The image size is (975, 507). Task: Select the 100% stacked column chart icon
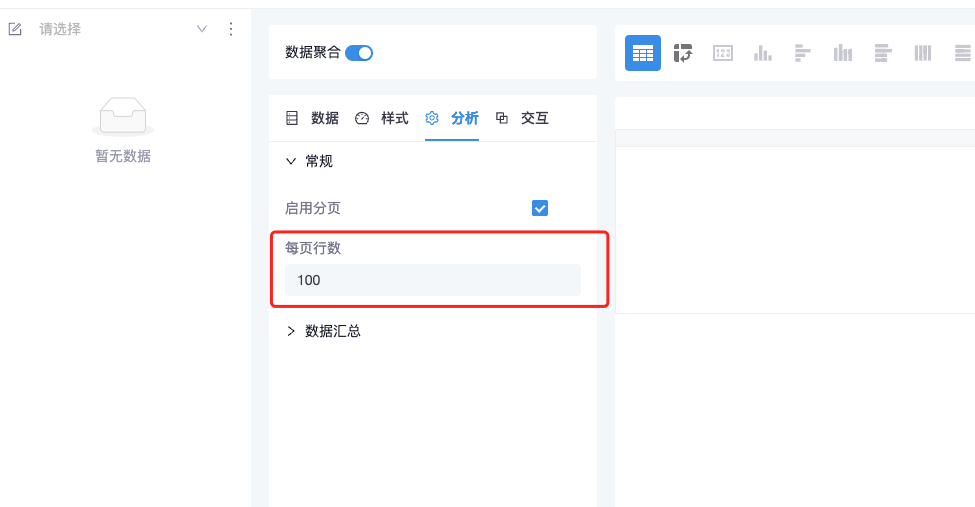click(923, 53)
